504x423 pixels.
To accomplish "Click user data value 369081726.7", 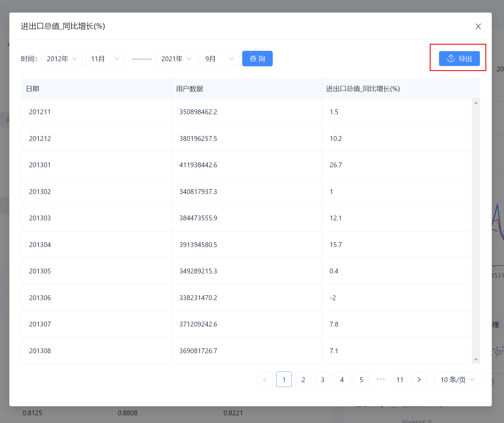I will pos(198,351).
